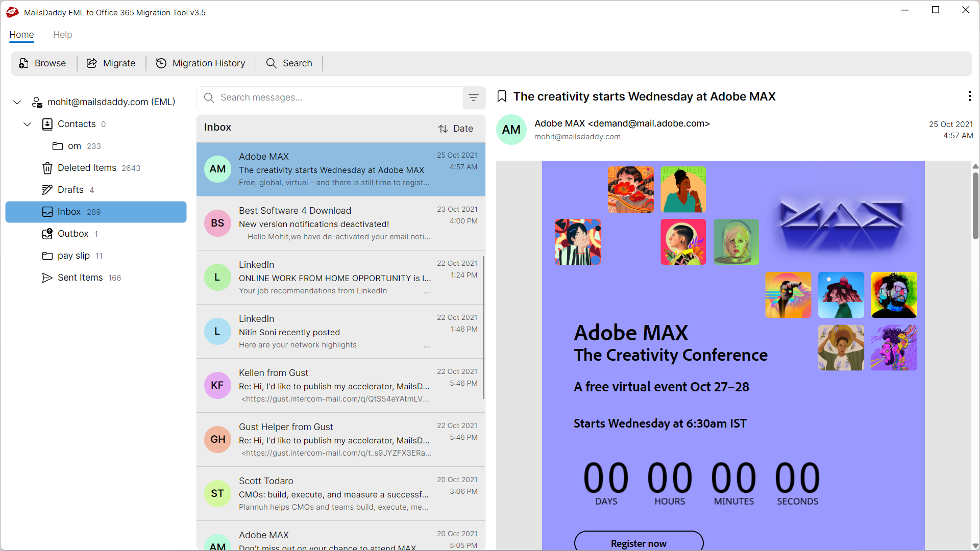This screenshot has width=980, height=551.
Task: Open the Best Software 4 Download email
Action: [340, 223]
